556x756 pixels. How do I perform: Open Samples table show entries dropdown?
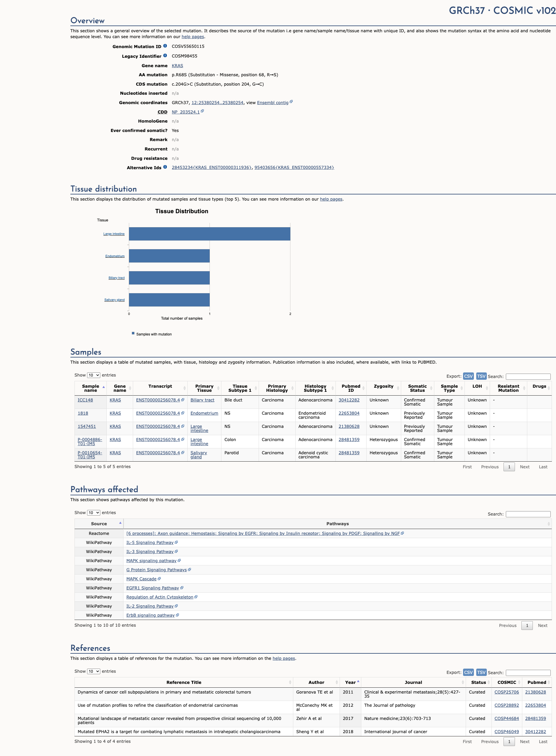tap(94, 375)
